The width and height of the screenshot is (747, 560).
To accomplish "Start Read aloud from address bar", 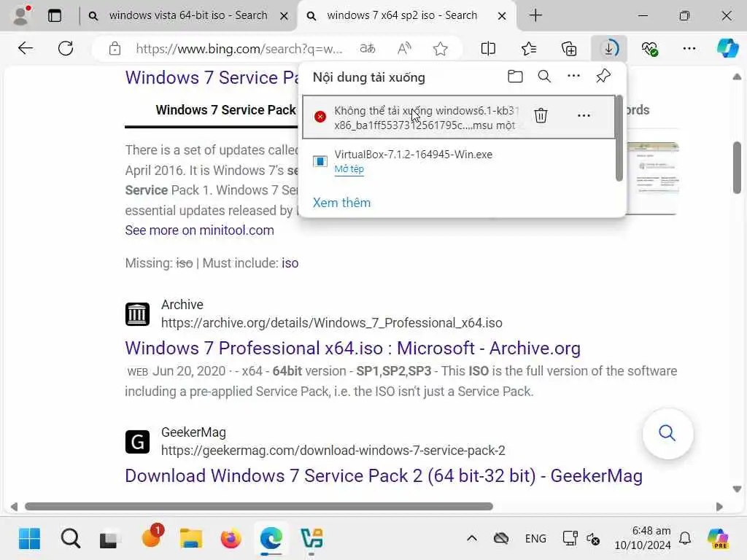I will [x=404, y=49].
